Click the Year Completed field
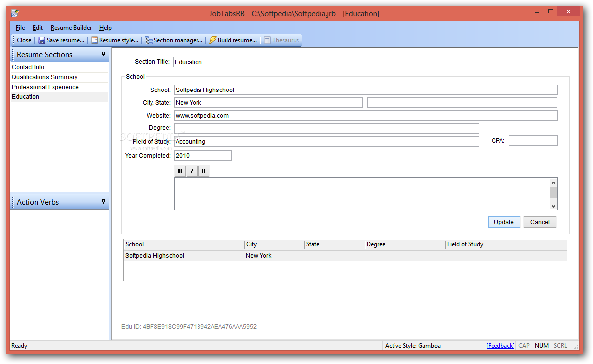The height and width of the screenshot is (364, 593). click(202, 155)
